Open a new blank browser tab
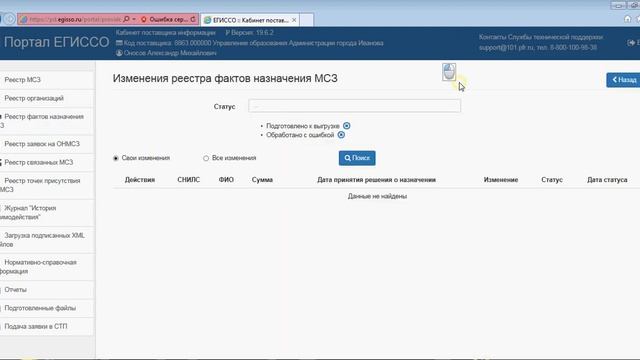This screenshot has height=360, width=640. click(307, 20)
